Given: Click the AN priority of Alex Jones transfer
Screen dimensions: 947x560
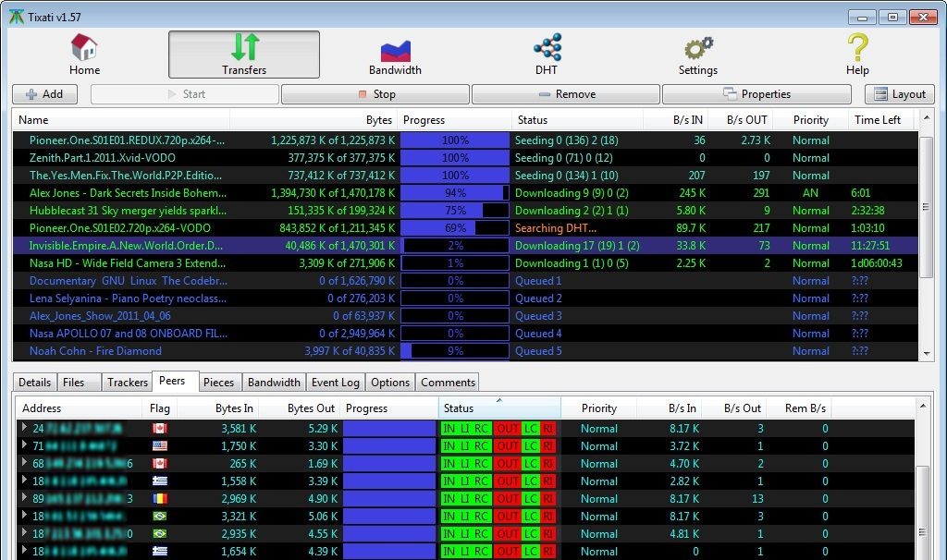Looking at the screenshot, I should click(810, 193).
